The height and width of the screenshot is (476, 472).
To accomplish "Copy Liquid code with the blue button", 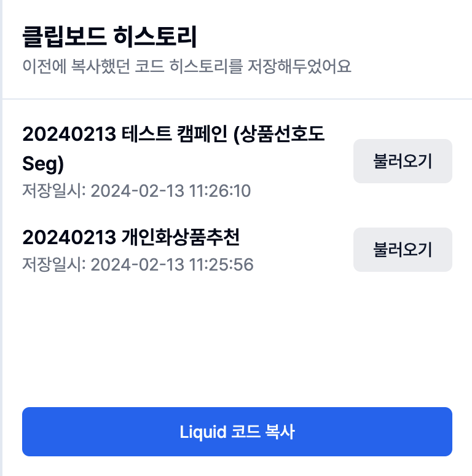I will (237, 432).
